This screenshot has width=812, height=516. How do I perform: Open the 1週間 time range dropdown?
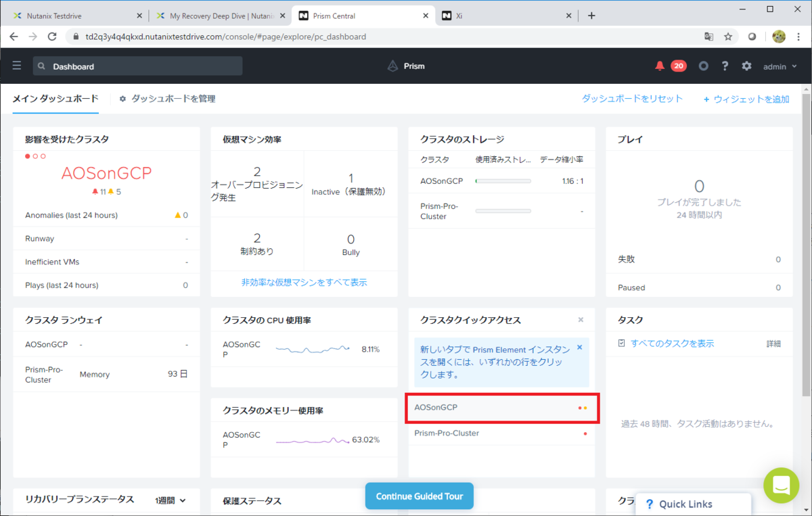[x=170, y=500]
